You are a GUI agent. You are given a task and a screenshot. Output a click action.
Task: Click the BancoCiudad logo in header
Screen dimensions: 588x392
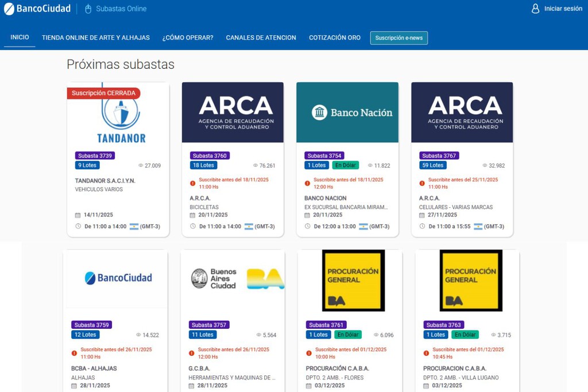37,9
